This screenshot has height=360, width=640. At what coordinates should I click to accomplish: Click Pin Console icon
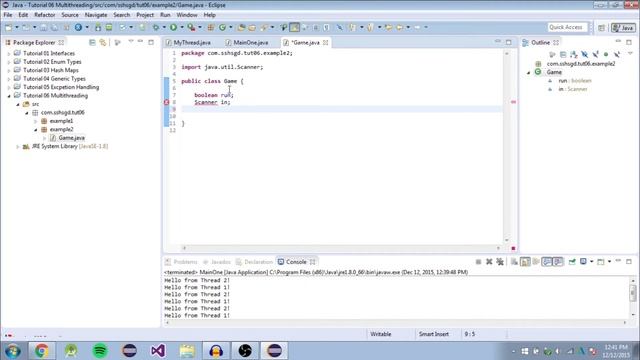click(572, 262)
